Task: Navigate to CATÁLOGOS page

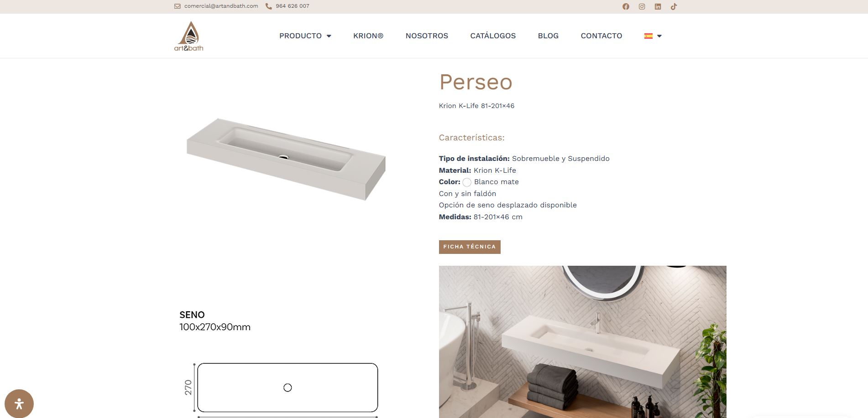Action: tap(493, 36)
